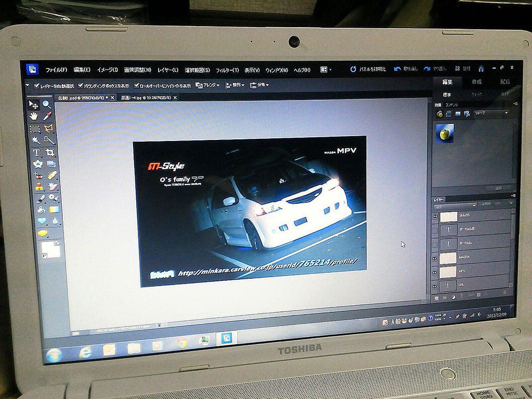Select the Hand tool
The height and width of the screenshot is (399, 532).
click(34, 117)
